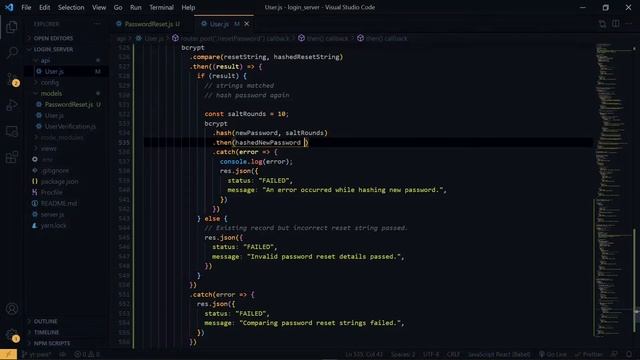
Task: Expand the NPM SCRIPTS section
Action: [x=52, y=343]
